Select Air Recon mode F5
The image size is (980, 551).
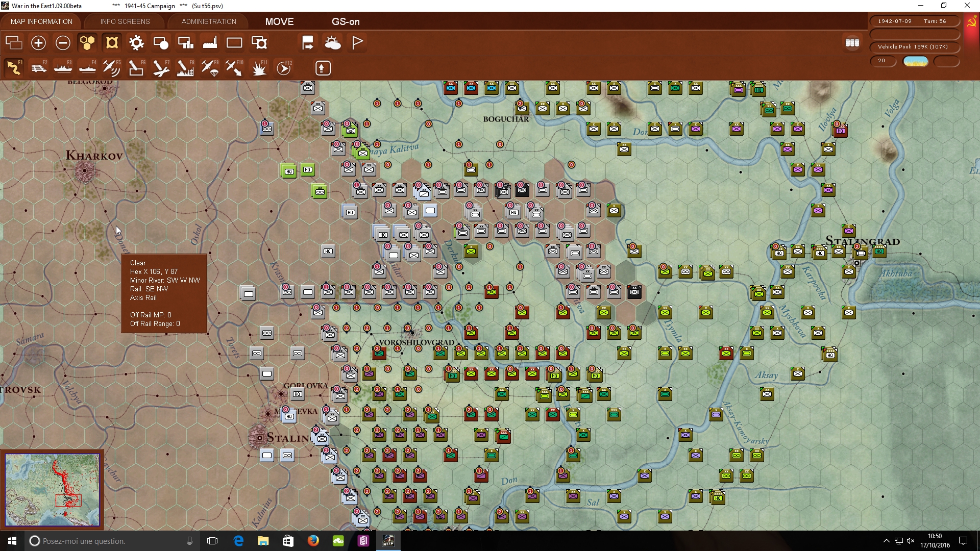click(x=112, y=68)
